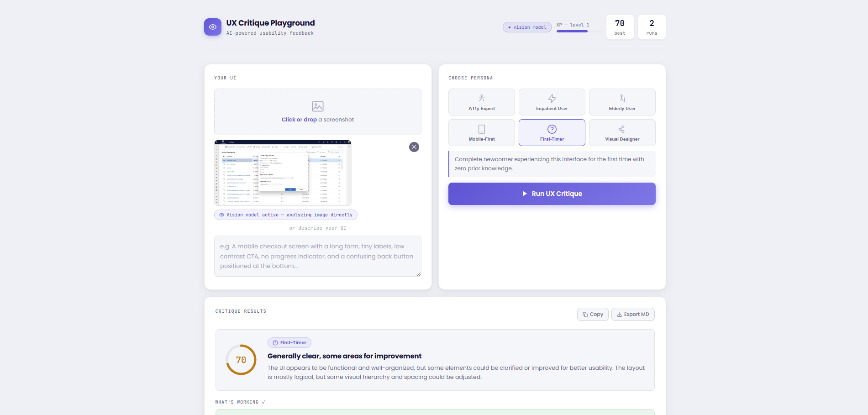The height and width of the screenshot is (415, 868).
Task: Click the 'CRITIQUE RESULTS' label
Action: pos(241,311)
